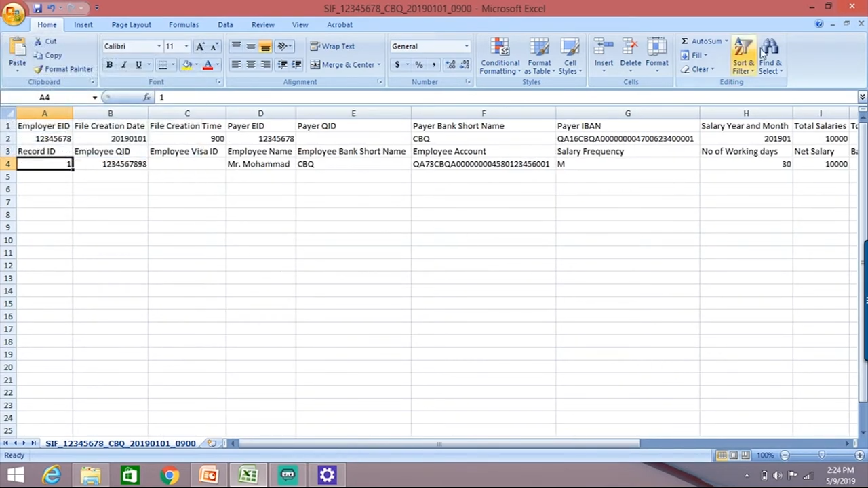Open Excel Help question mark
868x488 pixels.
pos(819,24)
